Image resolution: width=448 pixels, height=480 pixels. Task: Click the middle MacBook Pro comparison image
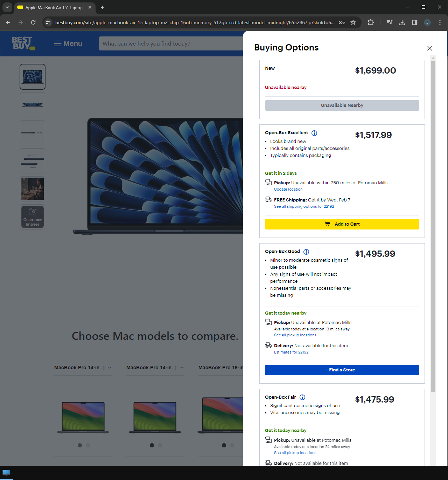coord(155,417)
